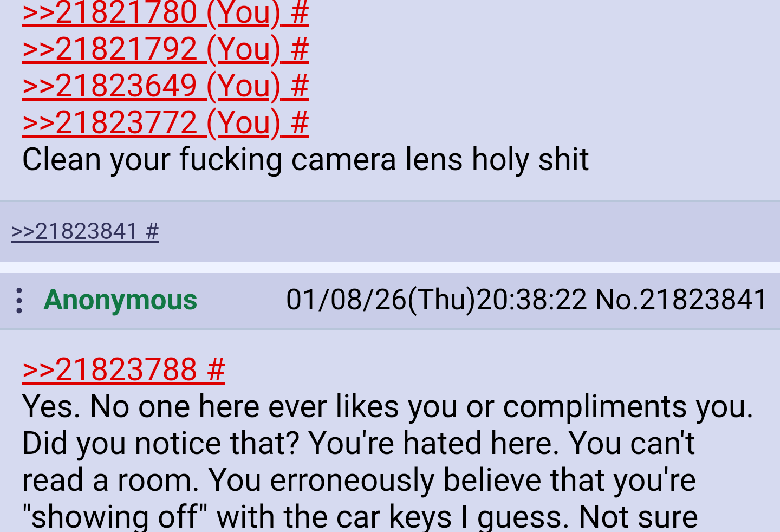The height and width of the screenshot is (532, 780).
Task: Tap the # after >>21821780 (You)
Action: coord(300,13)
